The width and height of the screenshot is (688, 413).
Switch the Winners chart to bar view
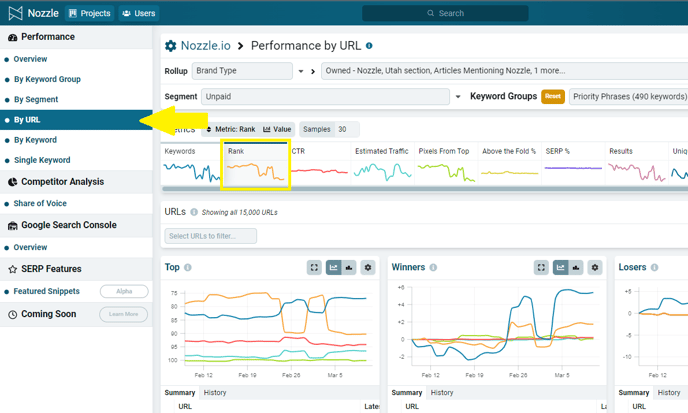coord(576,267)
